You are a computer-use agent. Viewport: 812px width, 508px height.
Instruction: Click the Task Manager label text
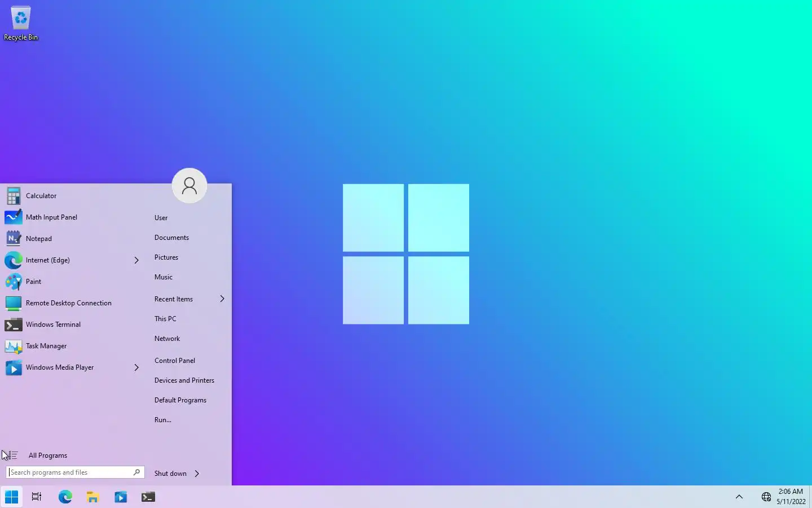tap(46, 346)
